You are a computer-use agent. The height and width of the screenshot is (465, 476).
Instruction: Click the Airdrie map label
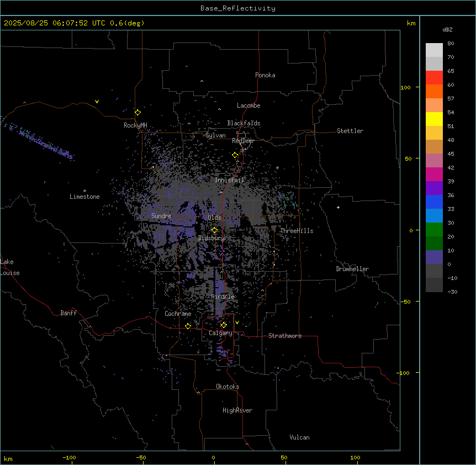tap(223, 297)
